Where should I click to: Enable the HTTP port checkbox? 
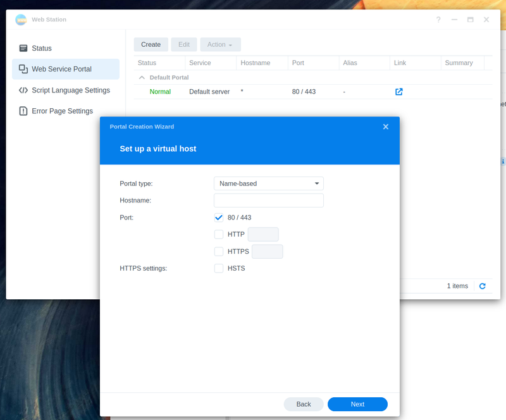pos(219,235)
